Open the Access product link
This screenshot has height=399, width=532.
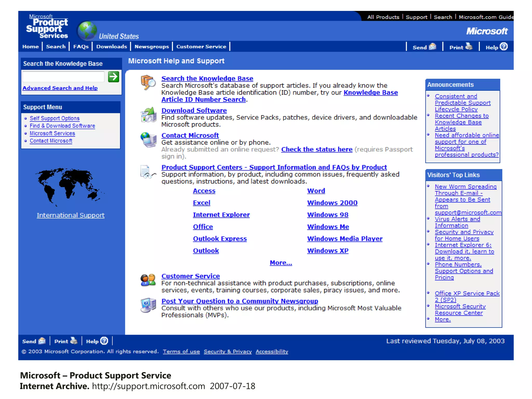204,191
